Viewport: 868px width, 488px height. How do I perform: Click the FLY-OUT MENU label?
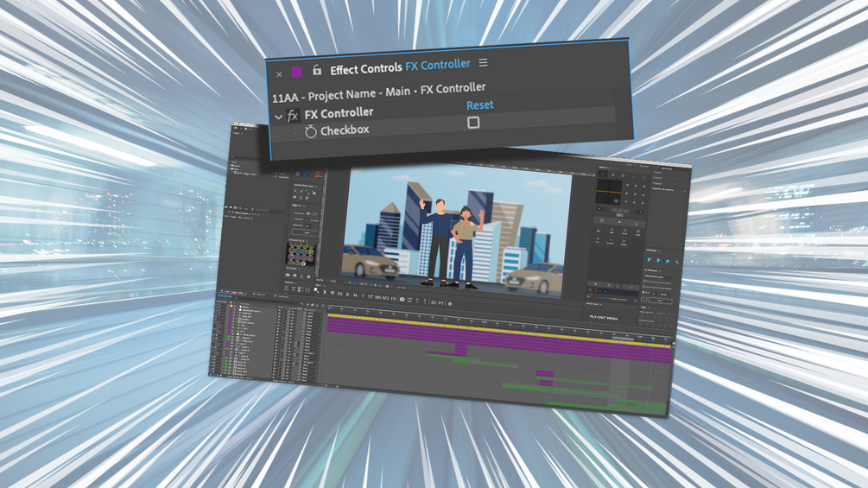click(604, 318)
